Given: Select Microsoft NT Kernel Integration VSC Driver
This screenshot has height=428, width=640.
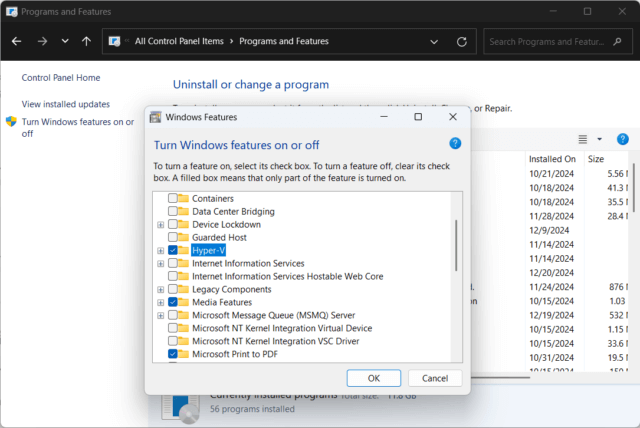Looking at the screenshot, I should point(276,341).
